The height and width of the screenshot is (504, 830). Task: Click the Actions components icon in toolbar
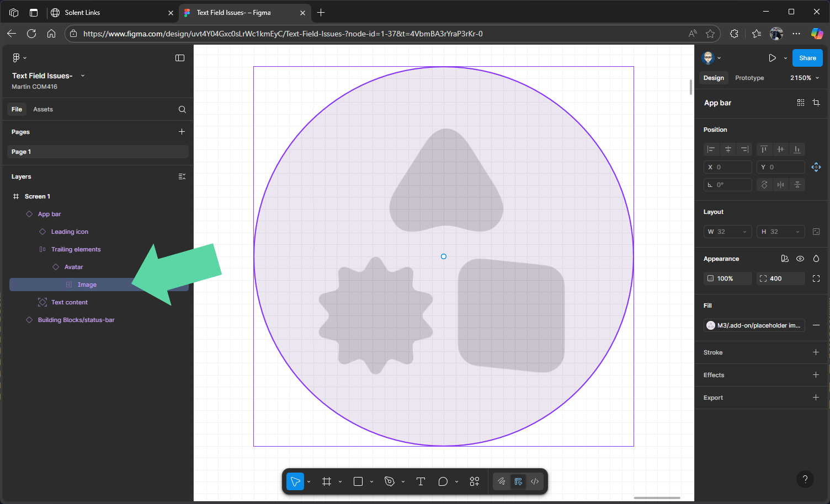(x=475, y=481)
